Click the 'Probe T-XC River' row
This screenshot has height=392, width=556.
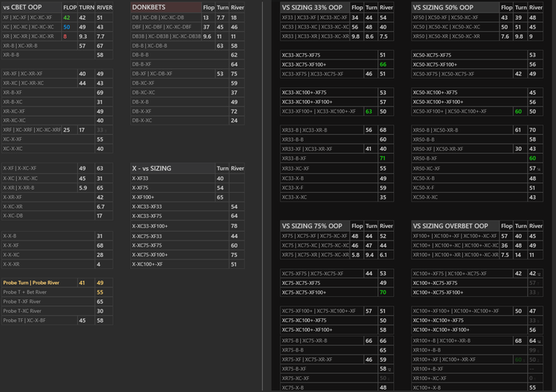(x=57, y=311)
